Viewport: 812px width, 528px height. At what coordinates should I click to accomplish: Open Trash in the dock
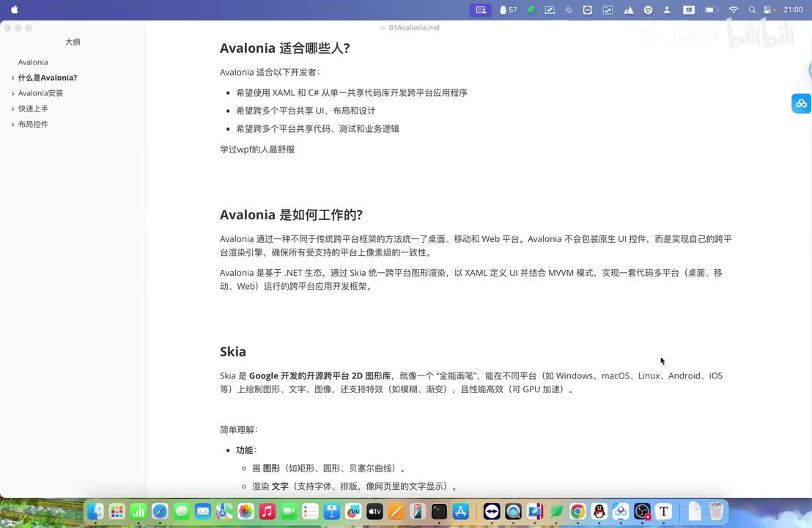(716, 512)
